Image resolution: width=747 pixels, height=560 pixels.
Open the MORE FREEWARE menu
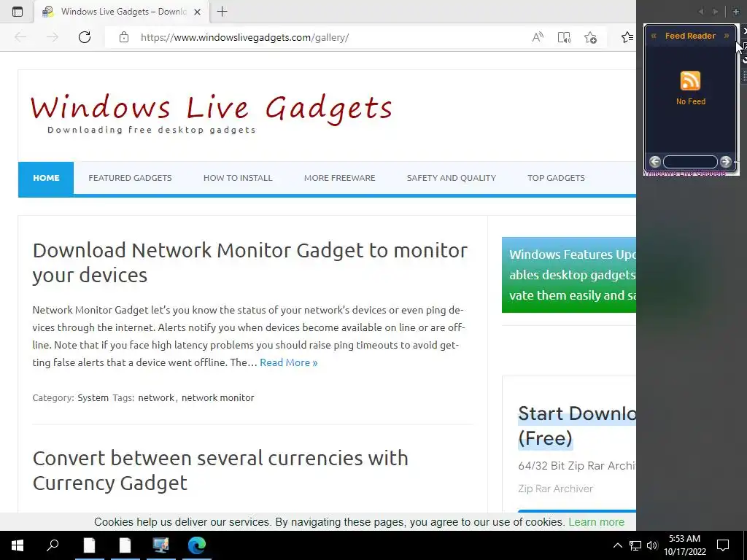point(340,178)
